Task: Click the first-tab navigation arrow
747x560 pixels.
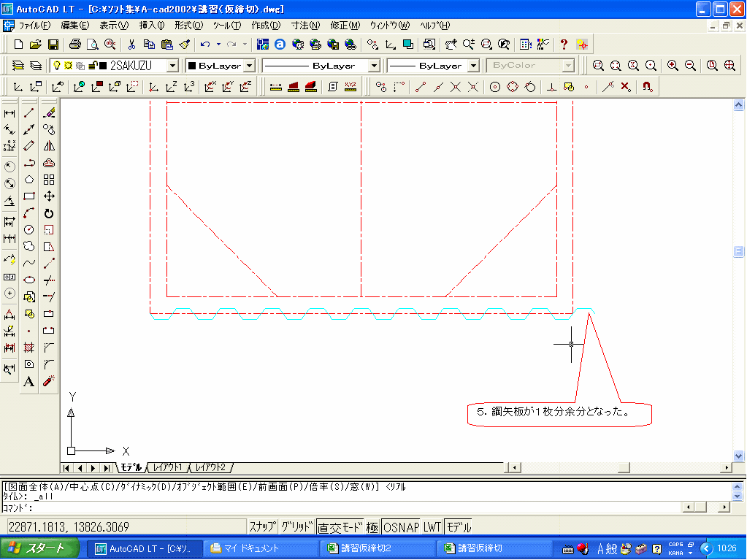Action: (66, 468)
